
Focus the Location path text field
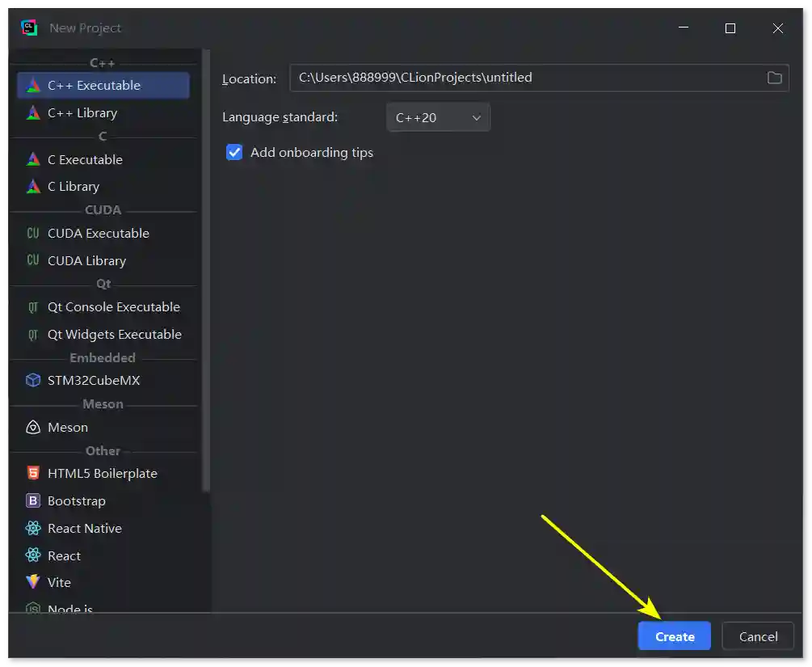tap(525, 78)
